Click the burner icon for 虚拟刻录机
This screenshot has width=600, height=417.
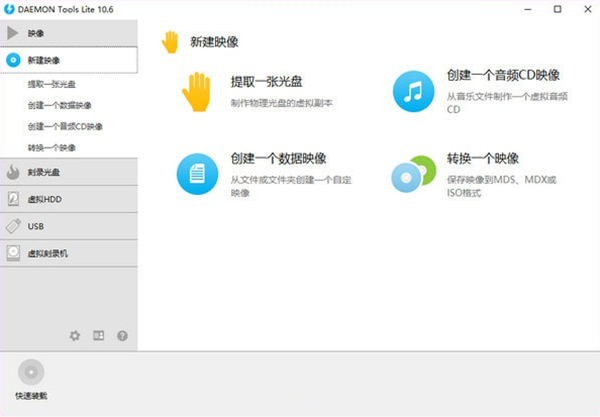click(x=13, y=253)
